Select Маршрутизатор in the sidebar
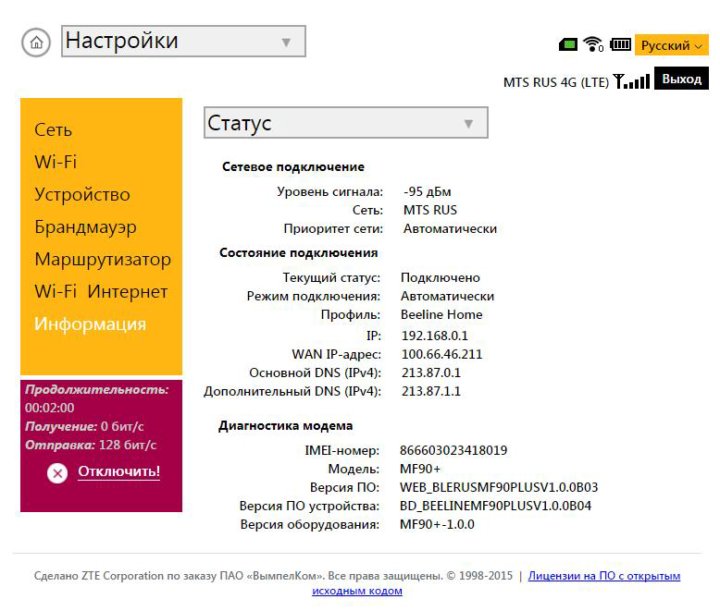 point(102,260)
